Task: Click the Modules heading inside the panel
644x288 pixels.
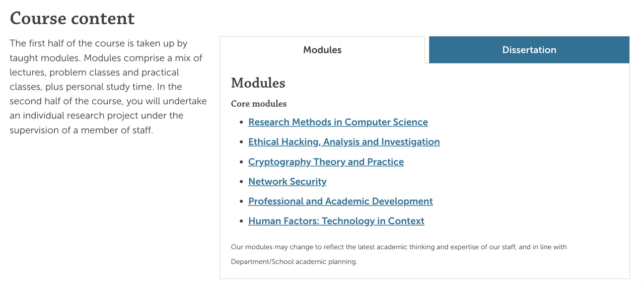Action: (258, 83)
